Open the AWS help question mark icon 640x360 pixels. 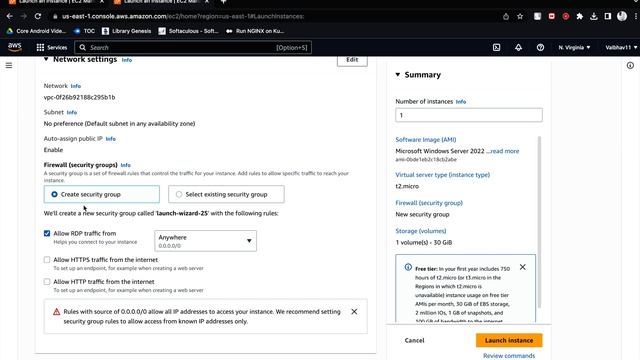pos(540,47)
